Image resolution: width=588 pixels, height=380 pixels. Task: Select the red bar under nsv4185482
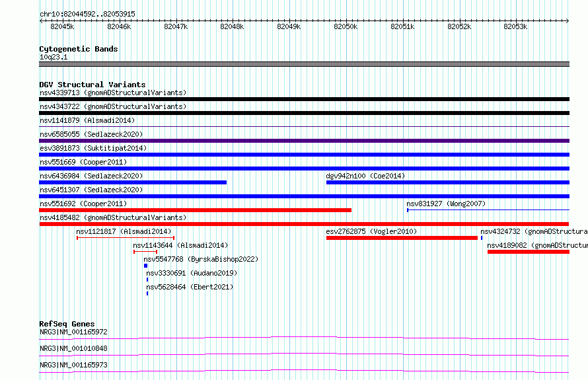(x=304, y=224)
